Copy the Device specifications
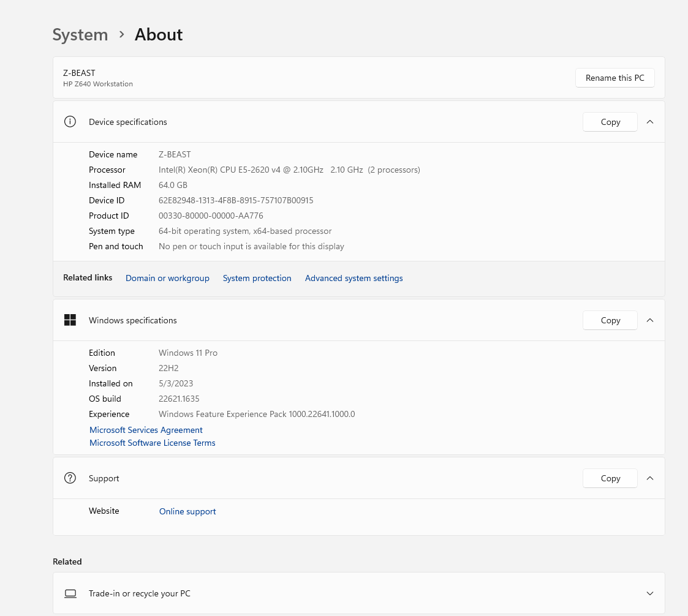688x616 pixels. pos(610,122)
